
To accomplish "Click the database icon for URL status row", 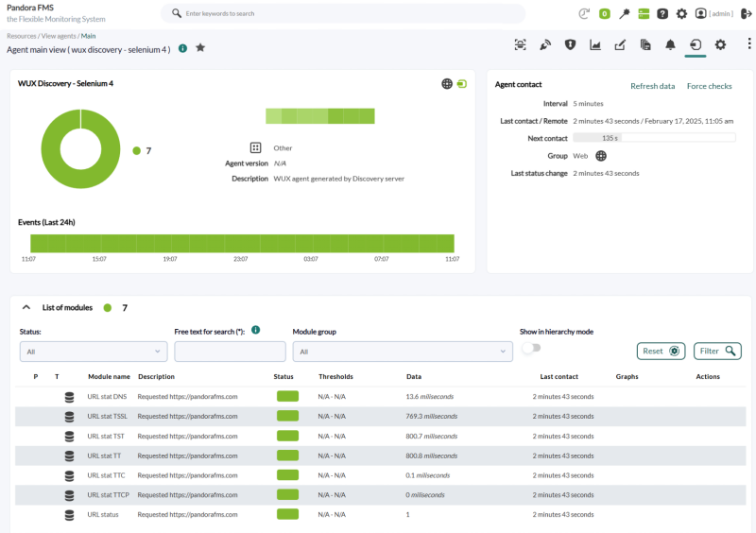I will coord(69,515).
